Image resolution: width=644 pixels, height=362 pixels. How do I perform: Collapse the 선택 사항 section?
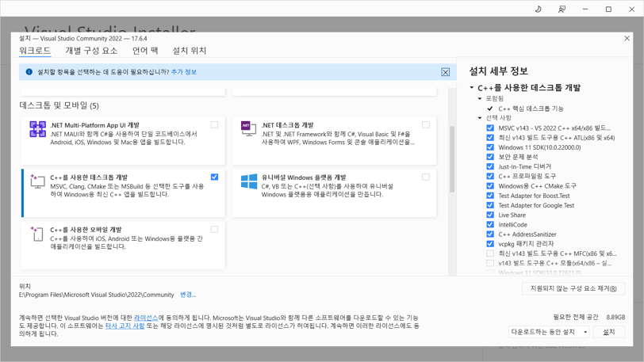tap(480, 118)
